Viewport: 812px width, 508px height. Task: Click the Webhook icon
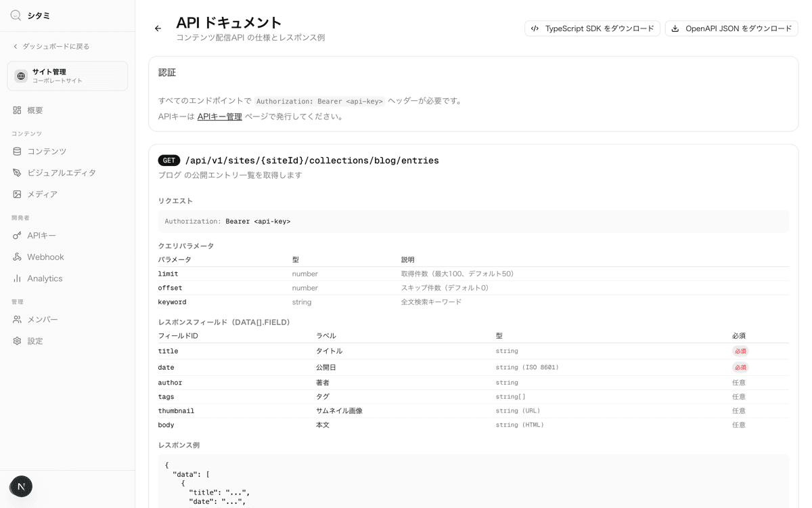(17, 257)
